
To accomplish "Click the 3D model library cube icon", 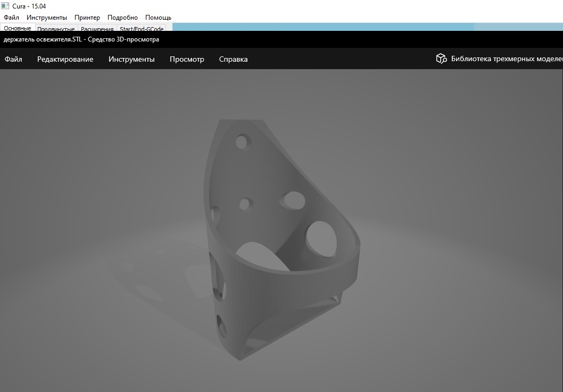I will (441, 59).
